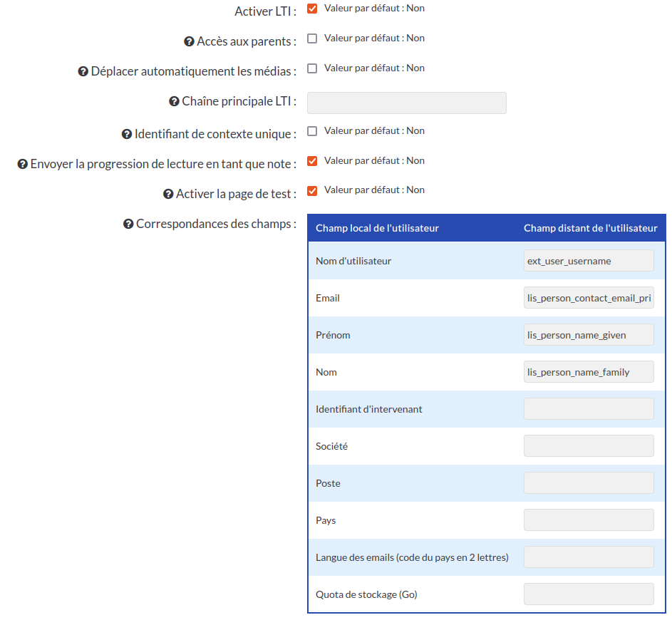Edit the Prénom field lis_person_name_given
Image resolution: width=672 pixels, height=620 pixels.
589,335
